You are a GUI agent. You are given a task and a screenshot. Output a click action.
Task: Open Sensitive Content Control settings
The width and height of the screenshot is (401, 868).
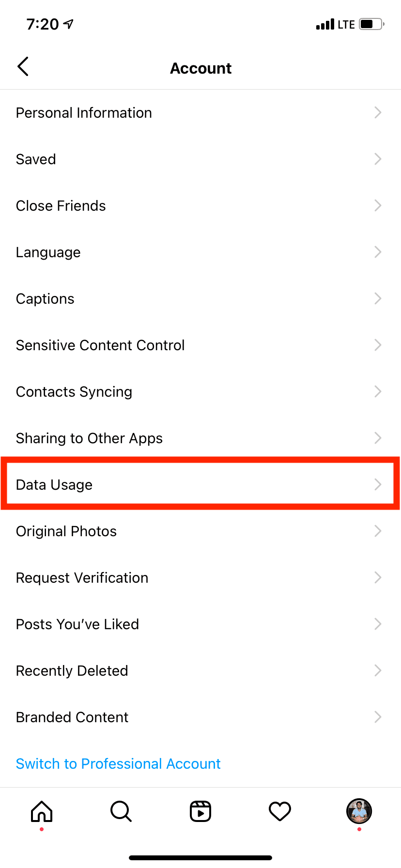pos(100,345)
